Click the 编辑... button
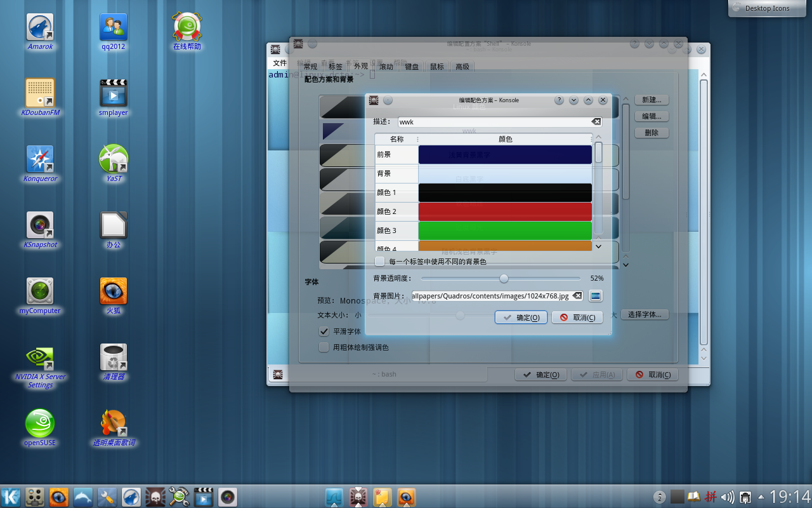Image resolution: width=812 pixels, height=508 pixels. [x=652, y=116]
